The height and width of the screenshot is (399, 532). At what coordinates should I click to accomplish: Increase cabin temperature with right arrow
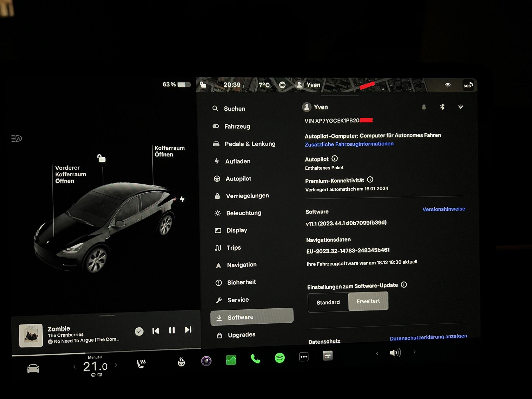coord(116,365)
